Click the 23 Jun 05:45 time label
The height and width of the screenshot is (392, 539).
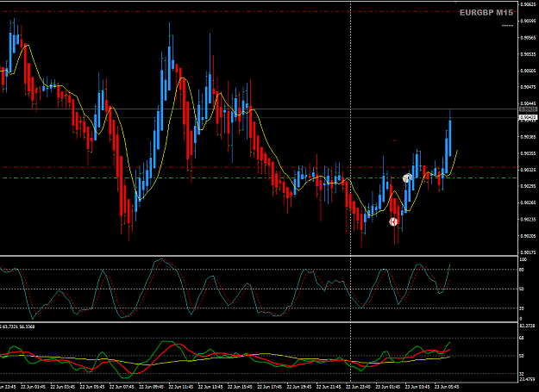(x=448, y=387)
